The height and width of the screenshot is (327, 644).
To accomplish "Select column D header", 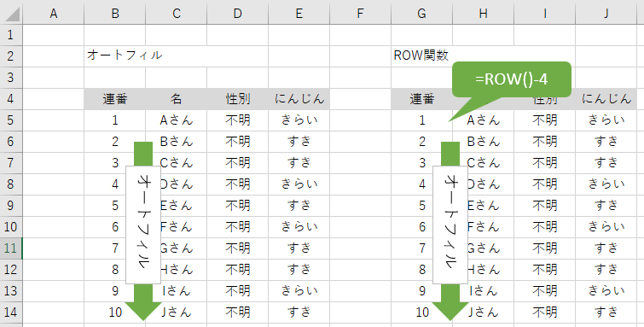I will pos(238,14).
